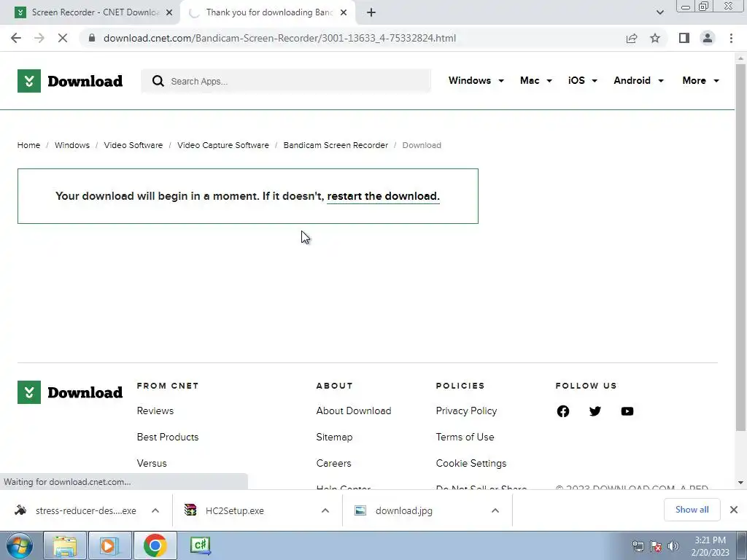Open the Windows Start button
The height and width of the screenshot is (560, 747).
(x=20, y=545)
